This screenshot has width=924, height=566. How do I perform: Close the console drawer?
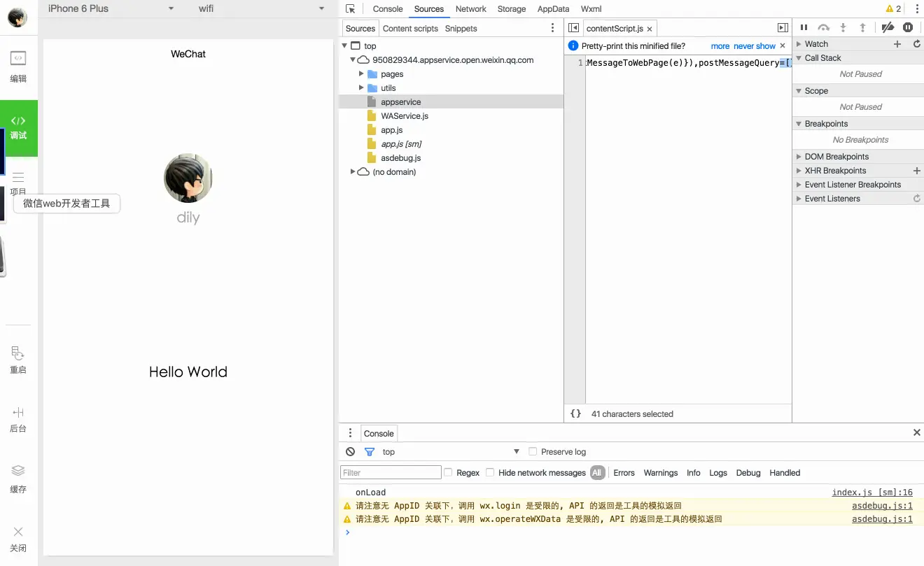click(x=917, y=433)
